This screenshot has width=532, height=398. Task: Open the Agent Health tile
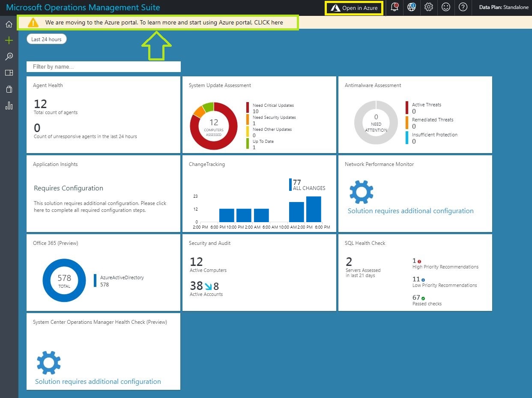pyautogui.click(x=103, y=115)
